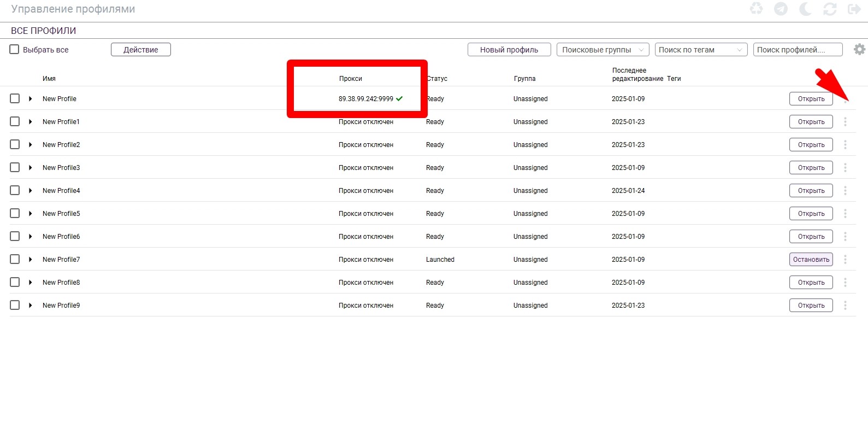Expand details of New Profile row
The width and height of the screenshot is (868, 446).
[x=31, y=99]
